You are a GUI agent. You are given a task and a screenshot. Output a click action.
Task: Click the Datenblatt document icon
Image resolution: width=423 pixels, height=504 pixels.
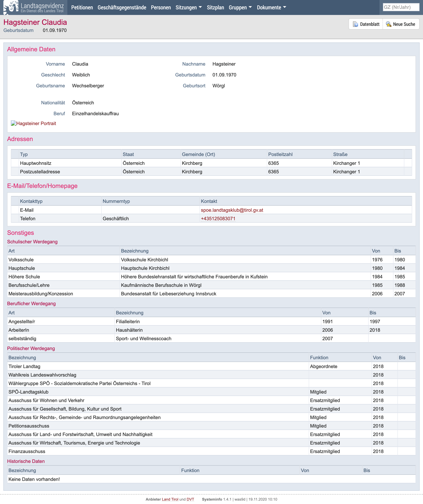355,24
